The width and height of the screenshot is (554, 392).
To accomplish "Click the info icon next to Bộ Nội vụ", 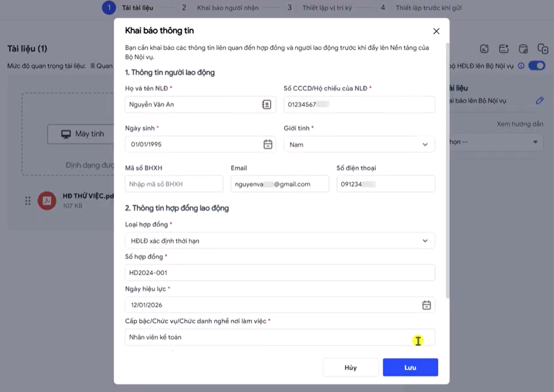I will pyautogui.click(x=521, y=66).
